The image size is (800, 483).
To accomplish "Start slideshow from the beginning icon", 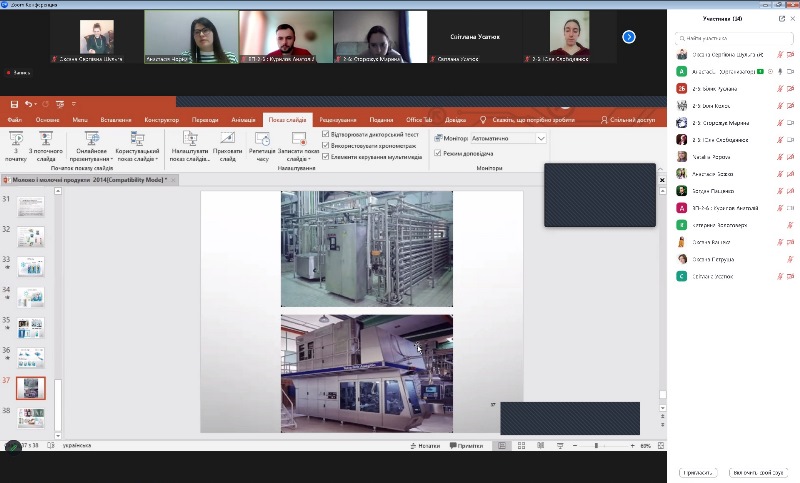I will 15,146.
